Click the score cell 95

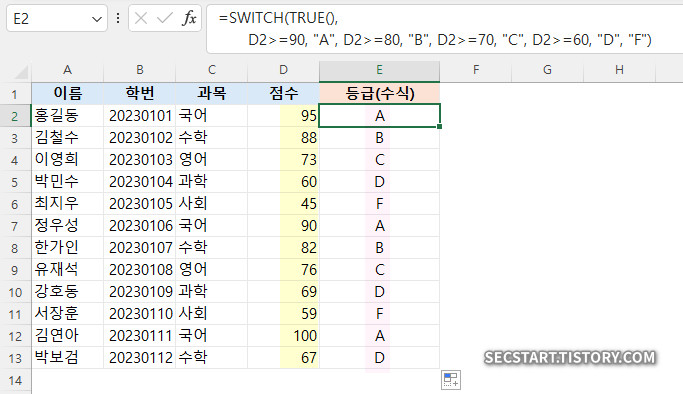click(284, 116)
